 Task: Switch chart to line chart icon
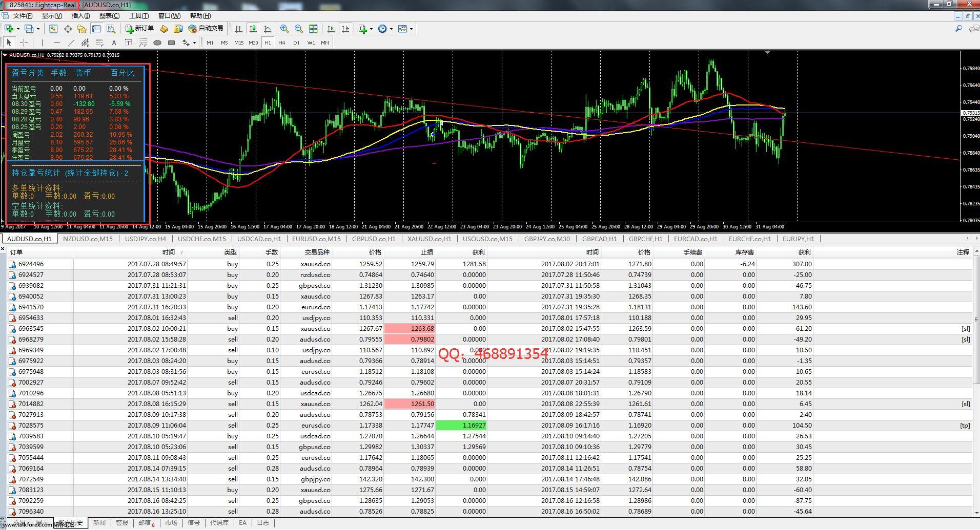268,29
